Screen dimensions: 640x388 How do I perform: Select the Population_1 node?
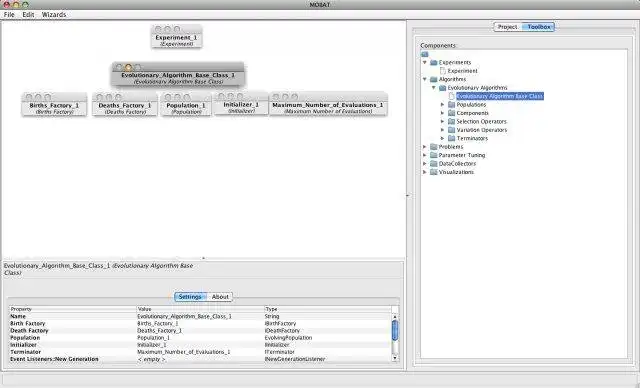pyautogui.click(x=186, y=104)
